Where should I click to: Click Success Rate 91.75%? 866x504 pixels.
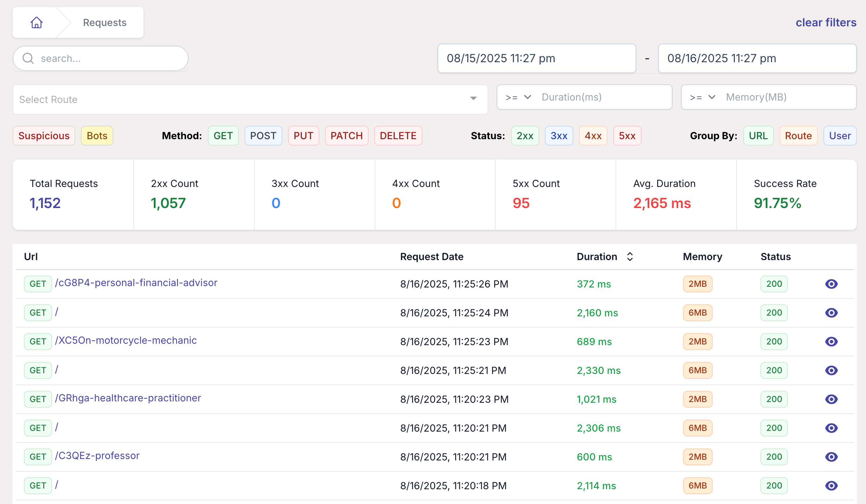pyautogui.click(x=778, y=203)
